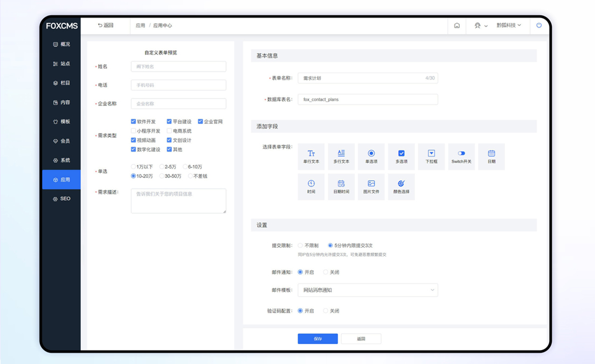Insert a Switch开关 field
Viewport: 595px width, 364px height.
tap(461, 157)
